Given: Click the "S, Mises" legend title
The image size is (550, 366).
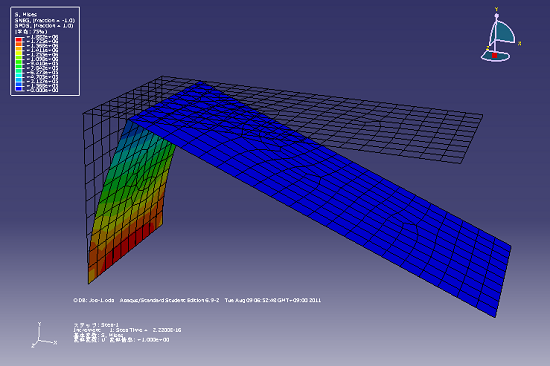Looking at the screenshot, I should click(x=26, y=14).
